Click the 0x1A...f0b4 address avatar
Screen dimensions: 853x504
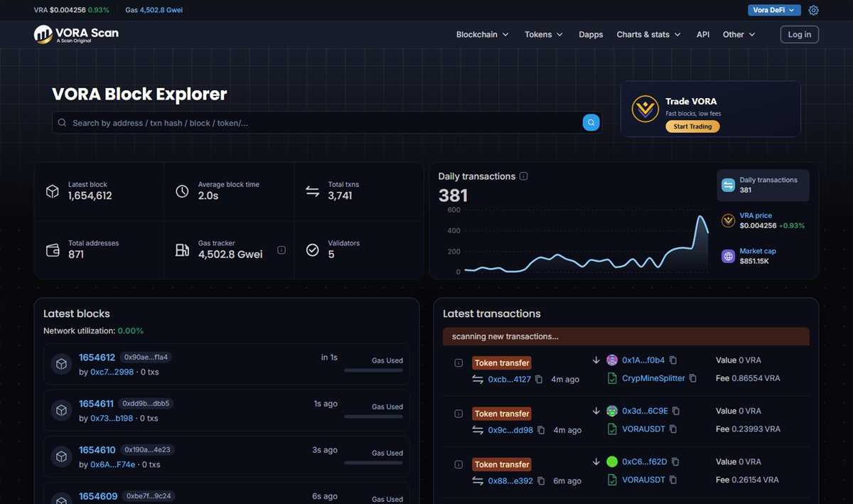[x=612, y=360]
